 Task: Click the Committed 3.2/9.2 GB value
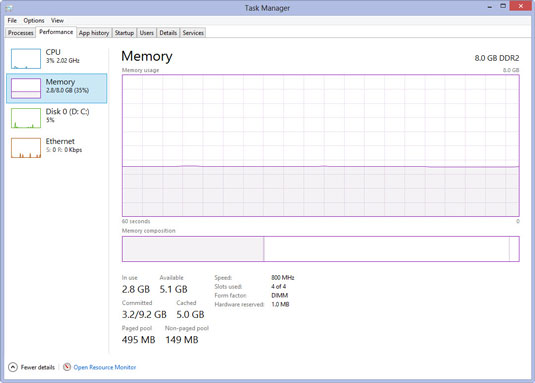coord(144,314)
